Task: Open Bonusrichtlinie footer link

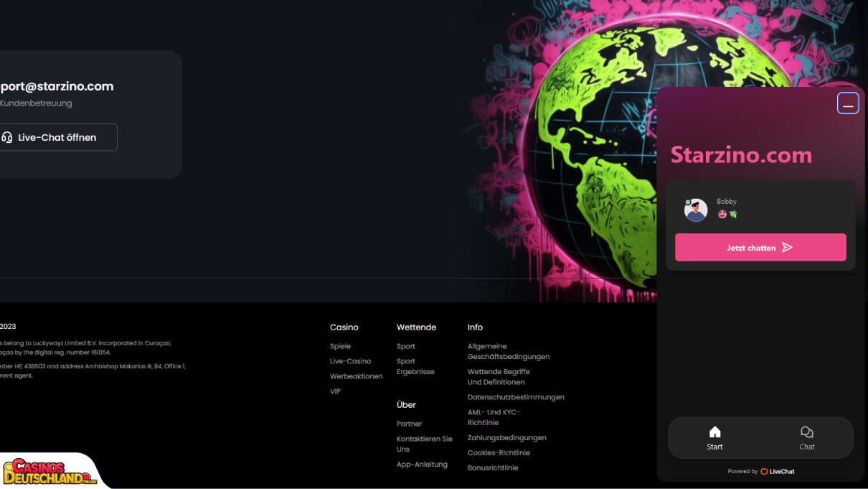Action: [x=493, y=468]
